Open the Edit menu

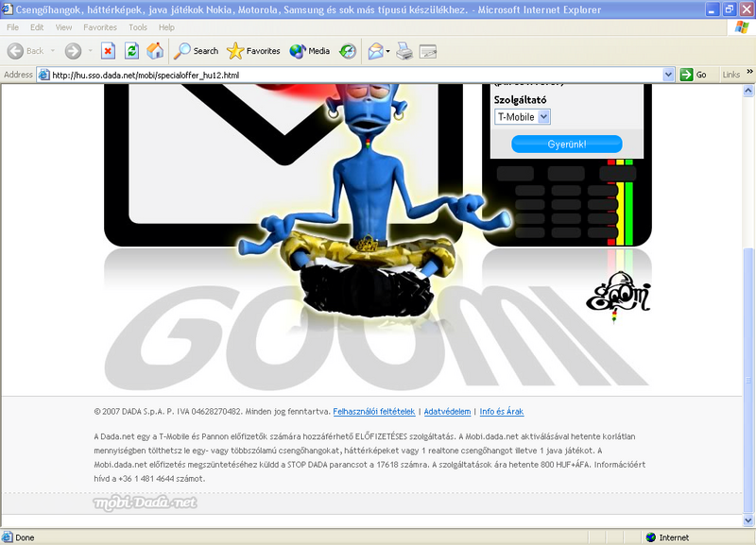point(37,27)
